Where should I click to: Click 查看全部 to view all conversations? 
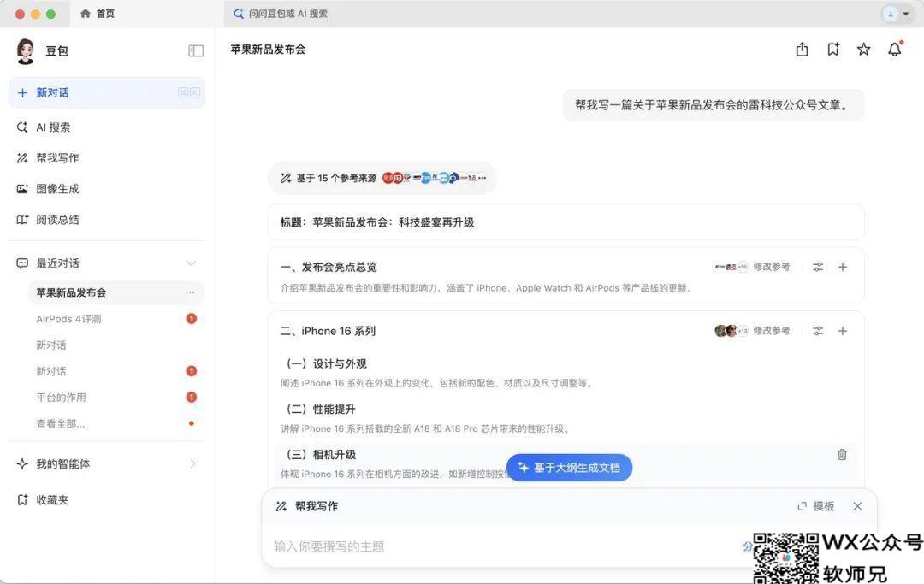click(x=60, y=424)
